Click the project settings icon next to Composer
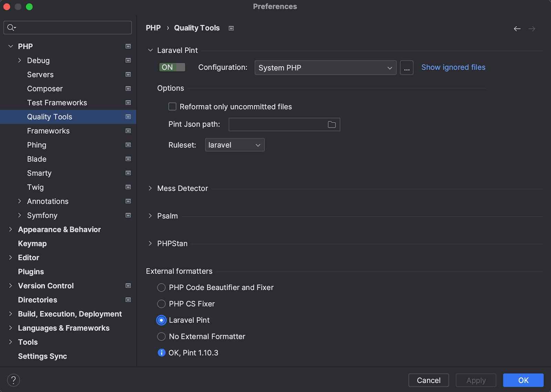Viewport: 551px width, 392px height. pyautogui.click(x=128, y=88)
